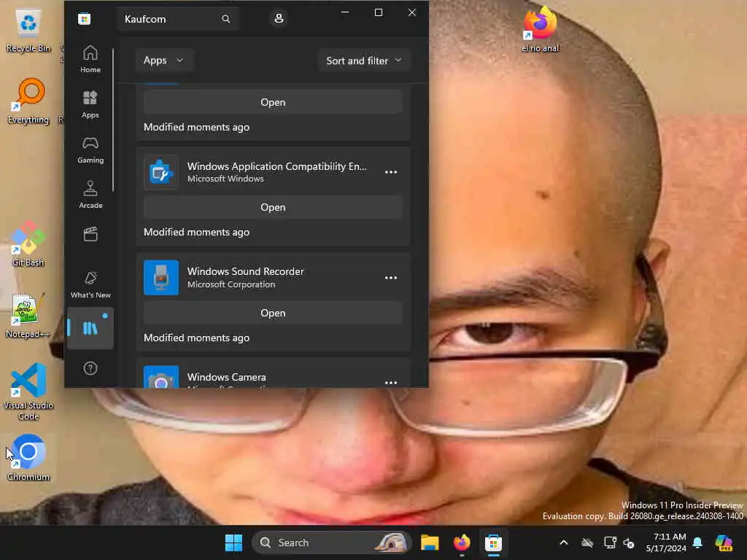
Task: Click the muted volume tray icon
Action: (x=629, y=542)
